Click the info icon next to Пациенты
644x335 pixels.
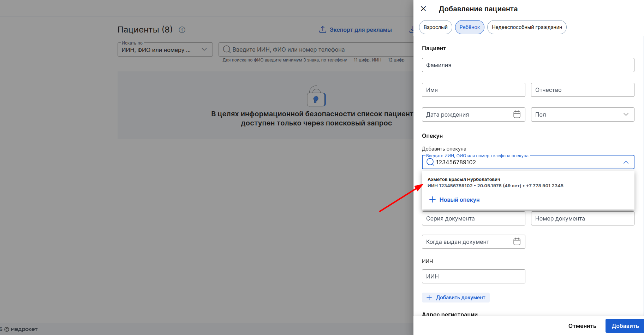182,30
